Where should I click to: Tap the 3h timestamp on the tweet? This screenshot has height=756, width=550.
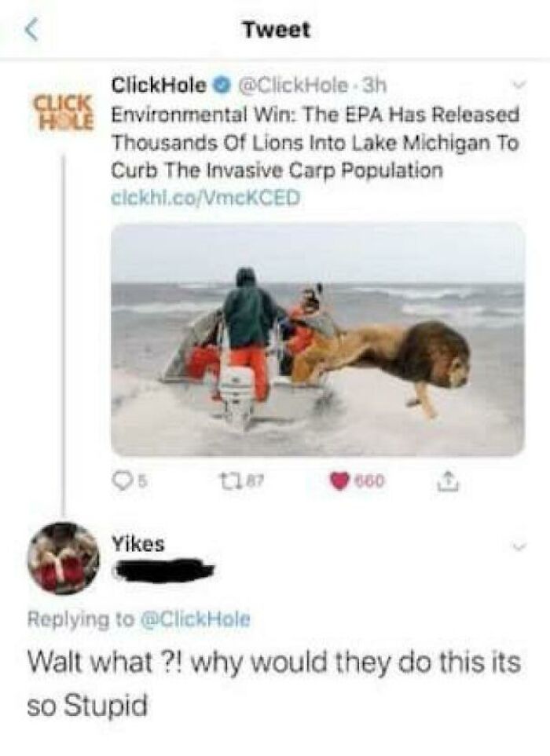pyautogui.click(x=372, y=84)
